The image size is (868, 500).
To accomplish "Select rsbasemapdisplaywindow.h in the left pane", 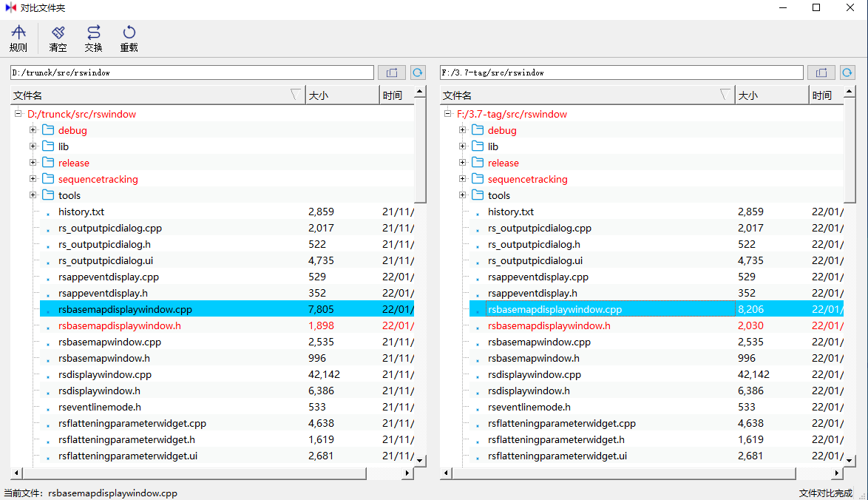I will click(119, 325).
